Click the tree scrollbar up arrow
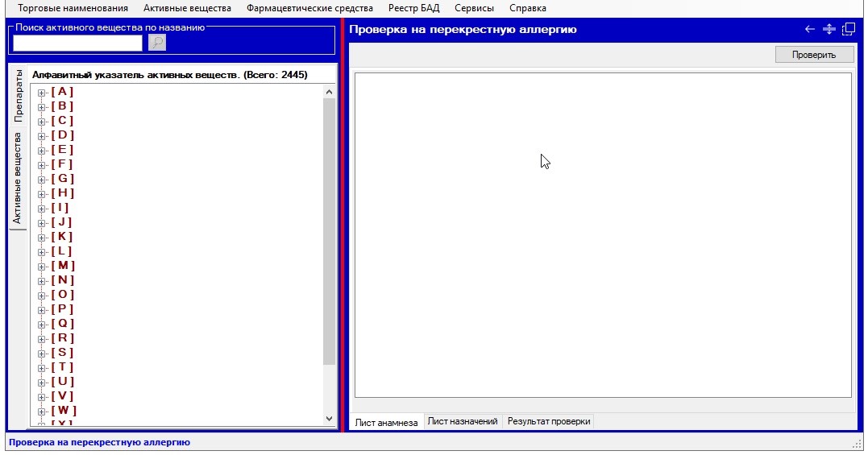 pos(329,92)
